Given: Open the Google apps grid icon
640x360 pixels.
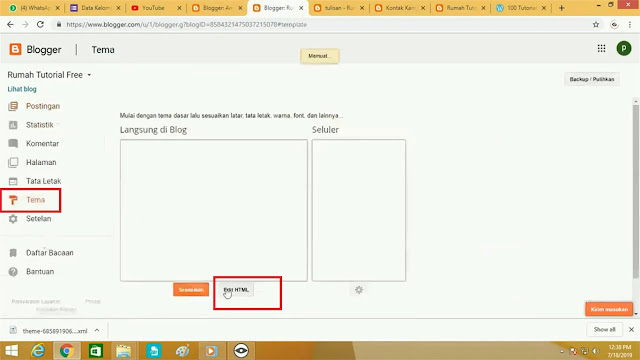Looking at the screenshot, I should tap(601, 49).
